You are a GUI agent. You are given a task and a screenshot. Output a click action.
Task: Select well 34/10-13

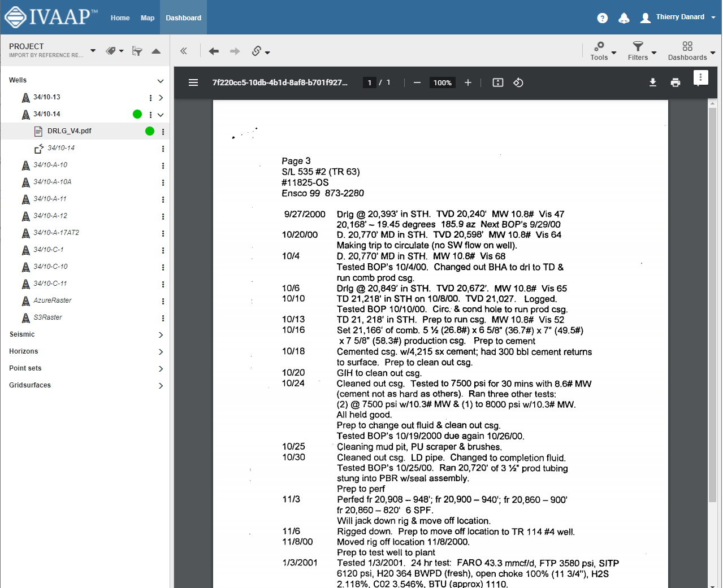tap(47, 97)
